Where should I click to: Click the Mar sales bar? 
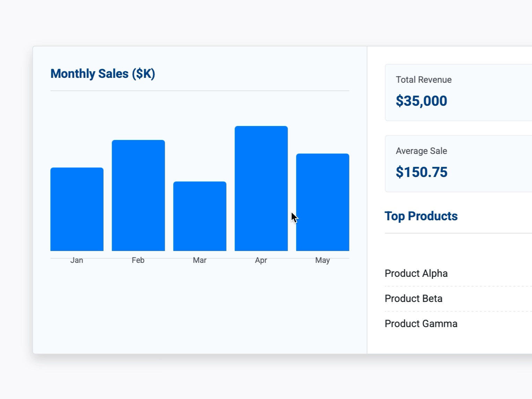[x=200, y=216]
